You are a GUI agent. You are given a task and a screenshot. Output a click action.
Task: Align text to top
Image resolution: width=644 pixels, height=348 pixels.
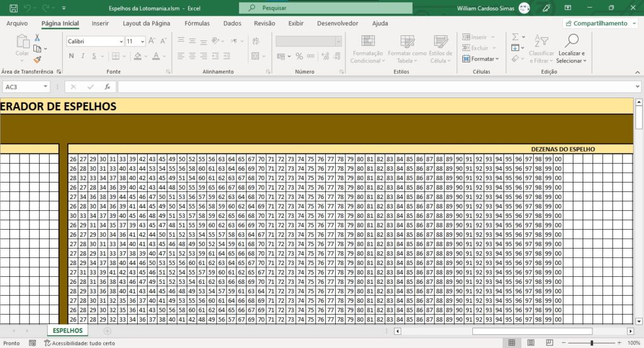(180, 41)
